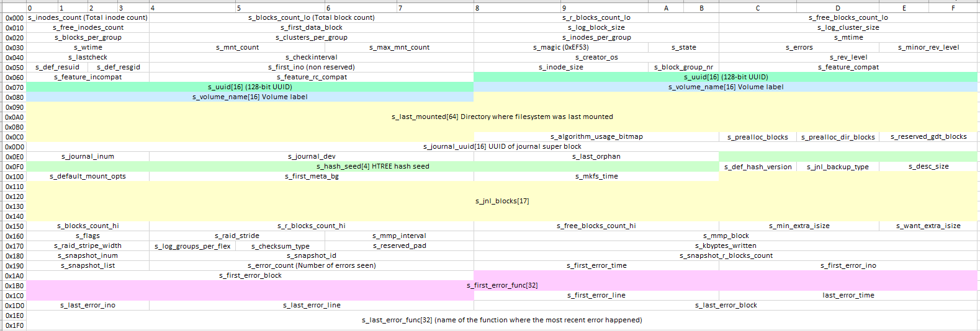Select the s_journal_dev cell
The height and width of the screenshot is (331, 980).
point(312,156)
